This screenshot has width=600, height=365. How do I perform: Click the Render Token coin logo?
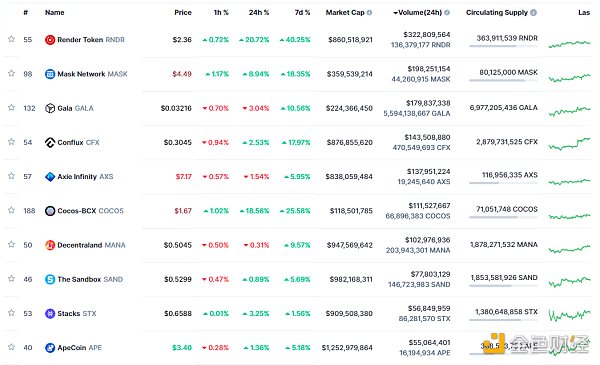point(50,40)
